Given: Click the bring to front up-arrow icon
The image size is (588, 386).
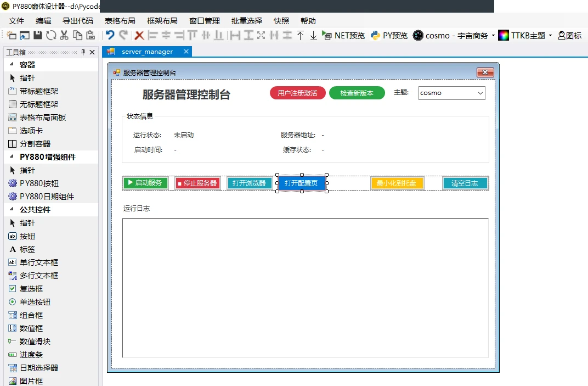Looking at the screenshot, I should point(301,35).
